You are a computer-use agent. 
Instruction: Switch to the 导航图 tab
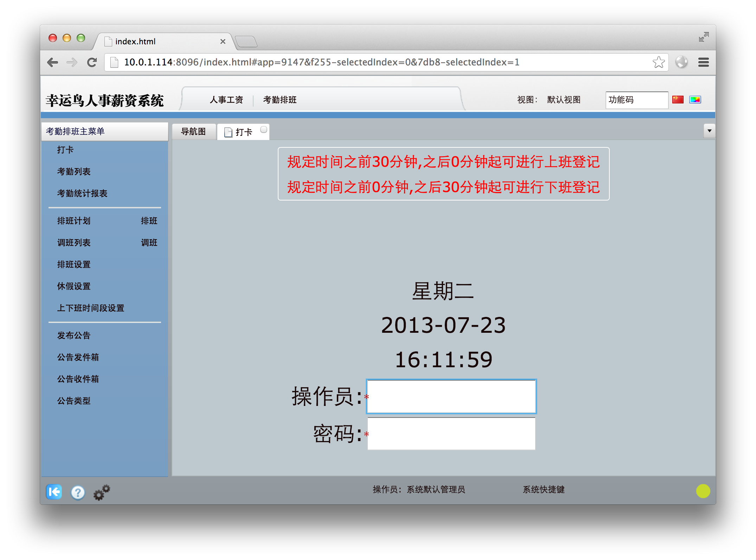[193, 132]
